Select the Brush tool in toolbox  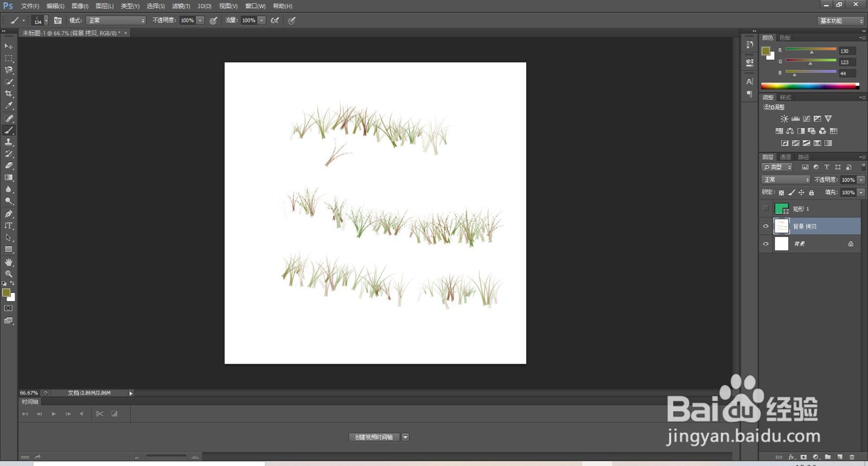click(9, 130)
